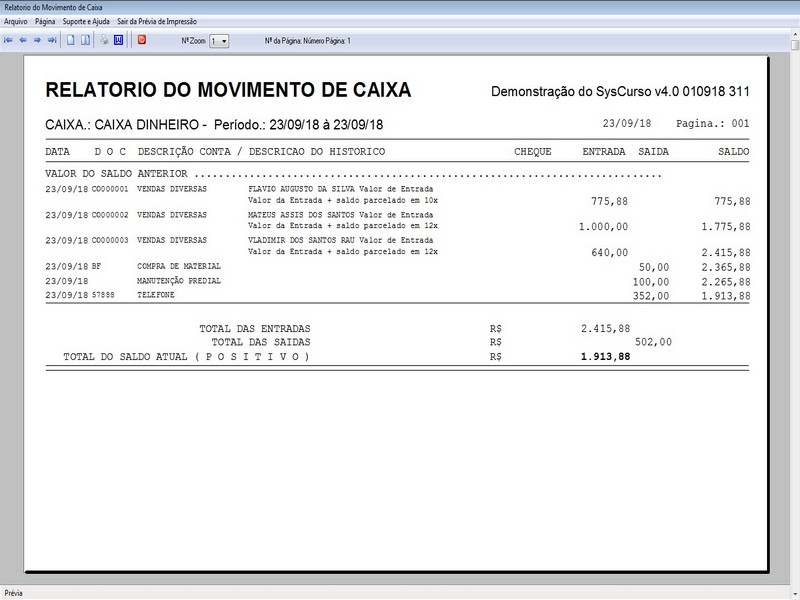Click saida value 352,00
800x600 pixels.
tap(651, 296)
